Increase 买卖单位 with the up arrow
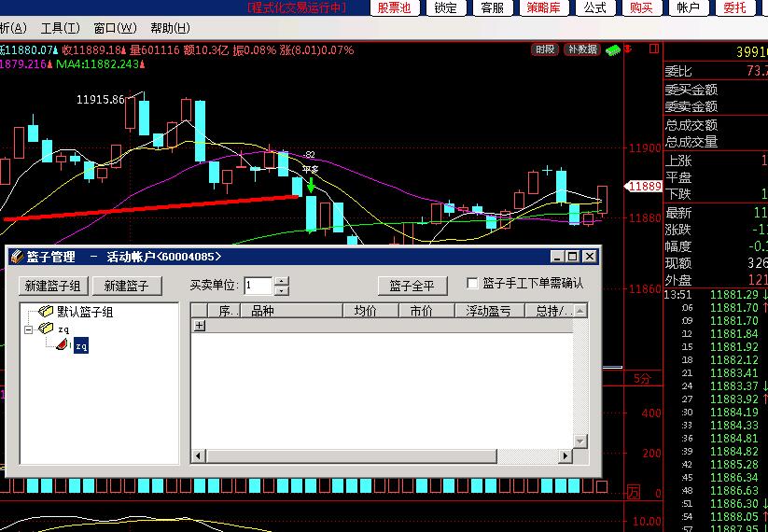This screenshot has width=768, height=532. click(281, 281)
